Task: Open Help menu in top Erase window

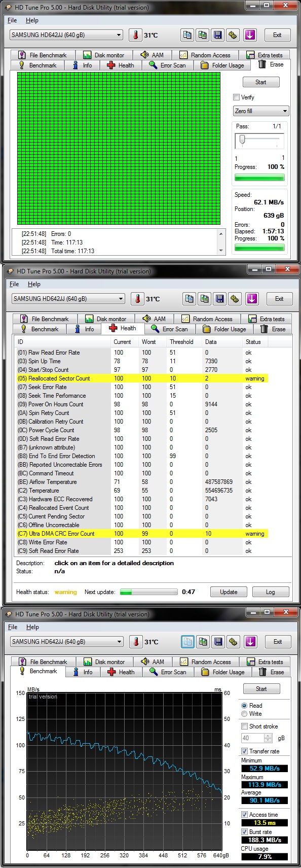Action: (32, 20)
